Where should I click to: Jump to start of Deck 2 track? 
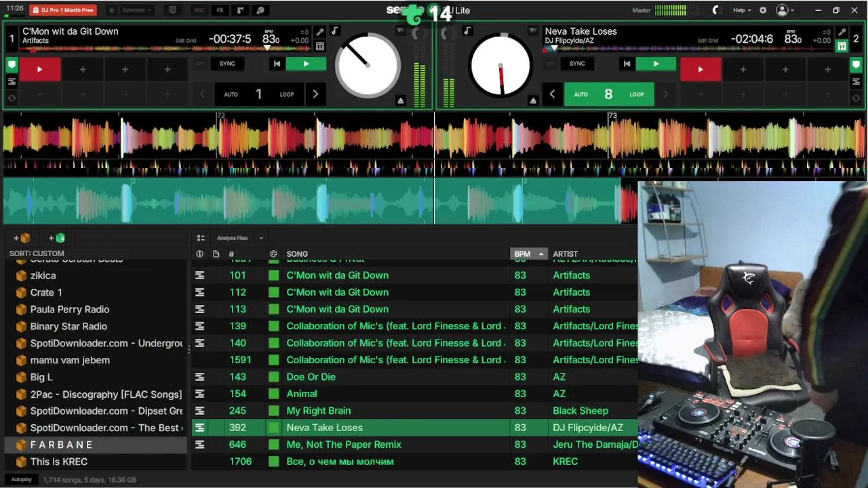(x=627, y=64)
